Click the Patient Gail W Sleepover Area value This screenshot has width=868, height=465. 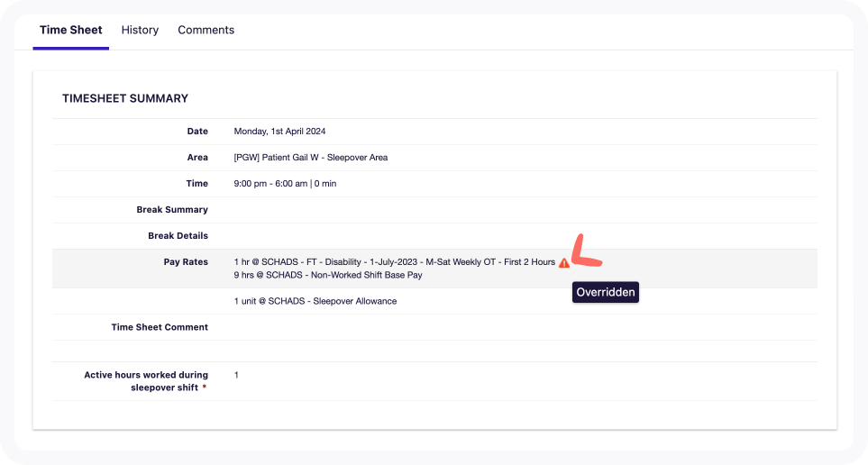tap(310, 158)
